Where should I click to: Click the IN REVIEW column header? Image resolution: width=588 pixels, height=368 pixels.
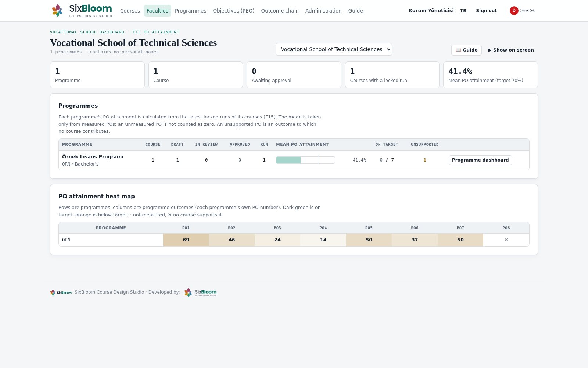[x=206, y=145]
